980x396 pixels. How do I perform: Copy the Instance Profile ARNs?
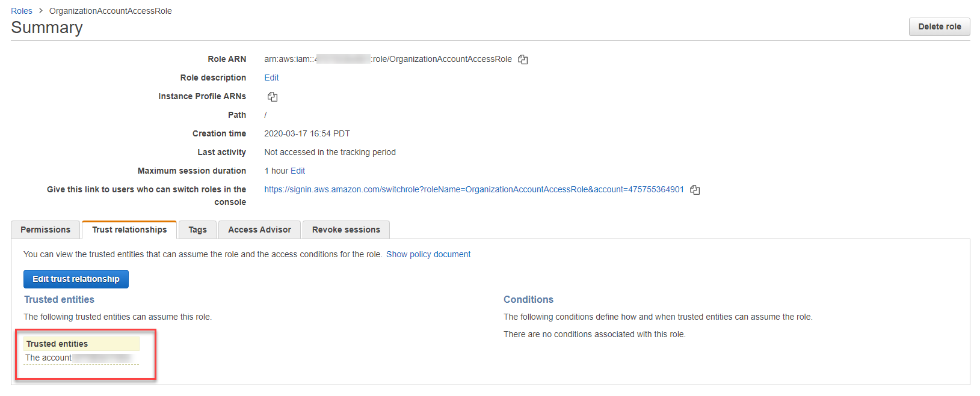coord(273,97)
